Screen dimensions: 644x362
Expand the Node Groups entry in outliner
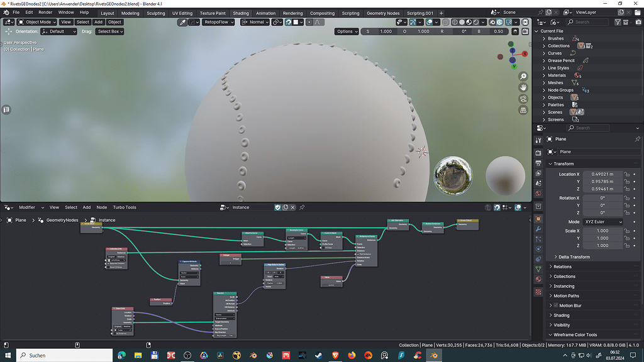544,90
